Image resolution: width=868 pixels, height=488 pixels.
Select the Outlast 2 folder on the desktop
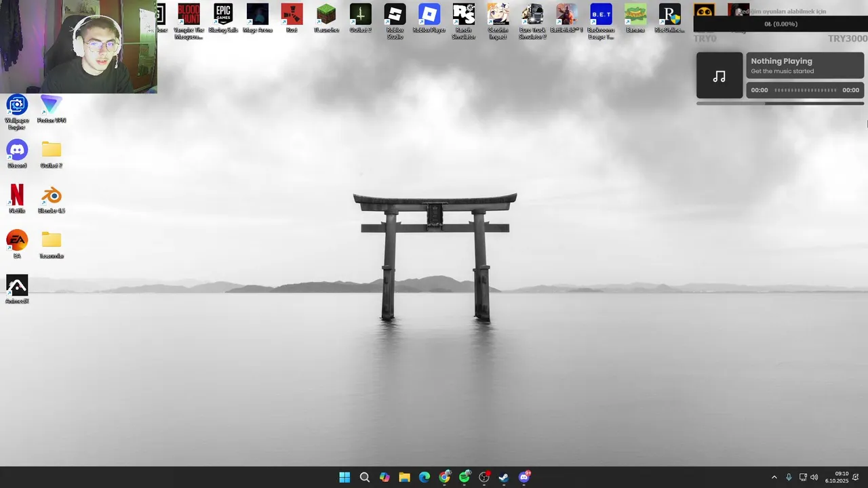point(52,154)
